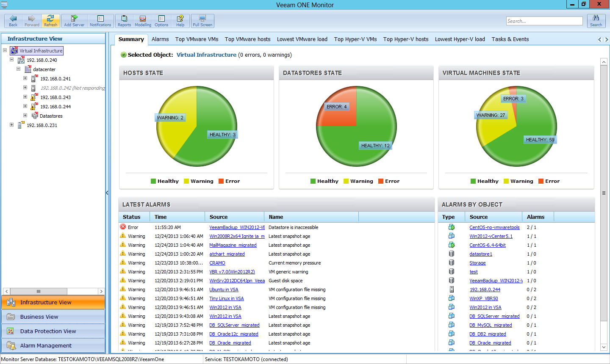The image size is (610, 364).
Task: Open the Ubuntu in VSA link
Action: pyautogui.click(x=224, y=290)
